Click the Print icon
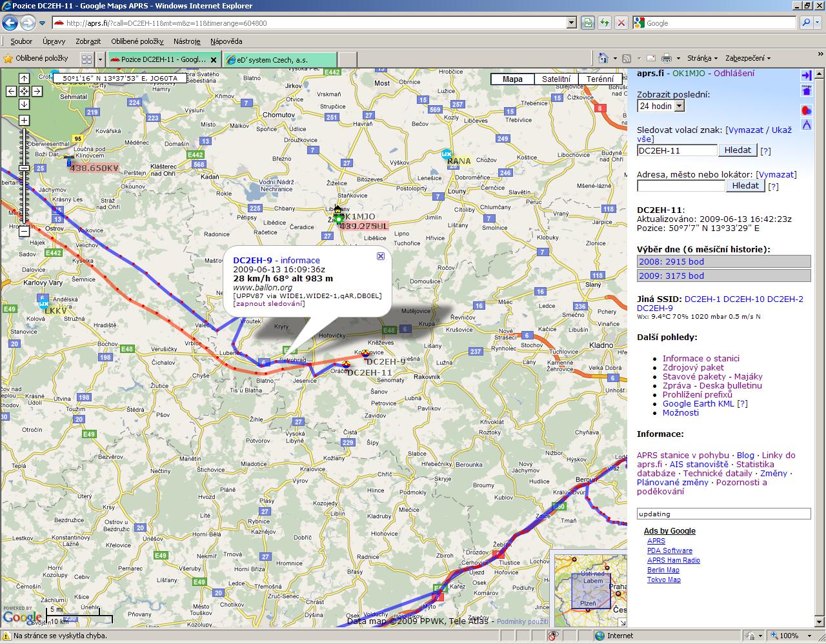This screenshot has width=826, height=644. coord(667,58)
